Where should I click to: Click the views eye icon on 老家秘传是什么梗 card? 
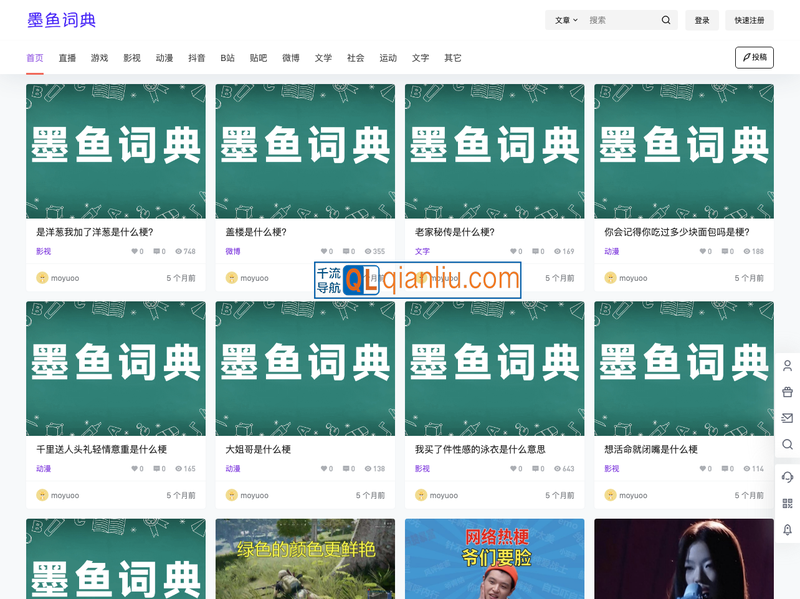click(x=558, y=250)
